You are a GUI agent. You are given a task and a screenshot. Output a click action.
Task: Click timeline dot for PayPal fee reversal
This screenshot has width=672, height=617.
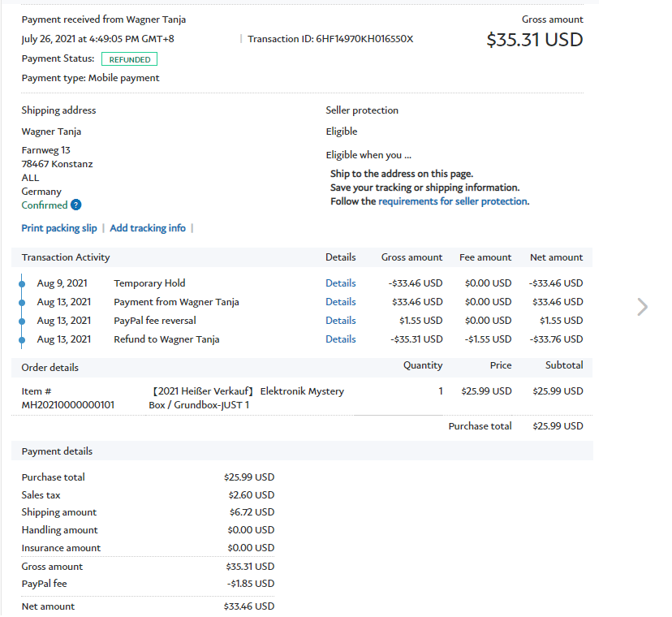pyautogui.click(x=23, y=321)
